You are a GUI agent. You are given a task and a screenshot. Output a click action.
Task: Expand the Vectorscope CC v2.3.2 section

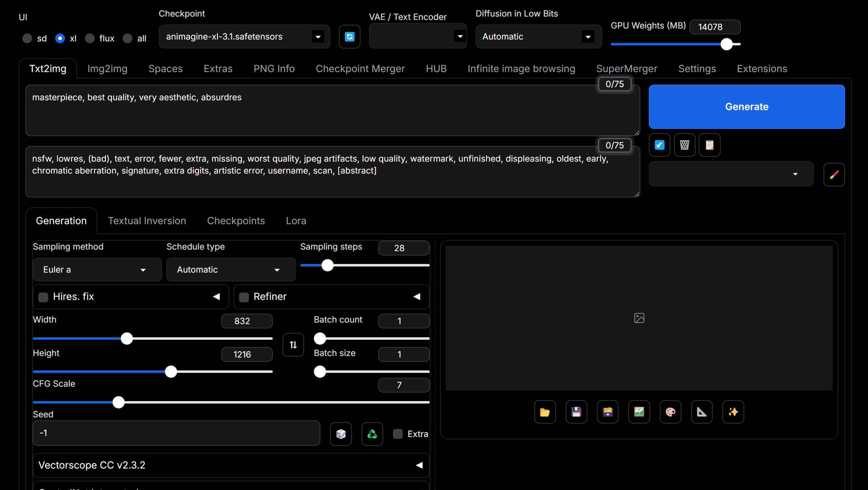[x=231, y=465]
